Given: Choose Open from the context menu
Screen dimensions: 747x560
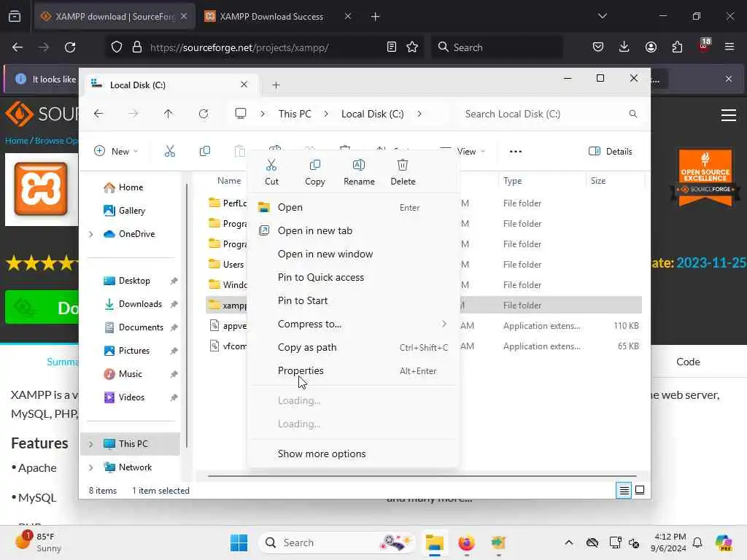Looking at the screenshot, I should coord(353,207).
